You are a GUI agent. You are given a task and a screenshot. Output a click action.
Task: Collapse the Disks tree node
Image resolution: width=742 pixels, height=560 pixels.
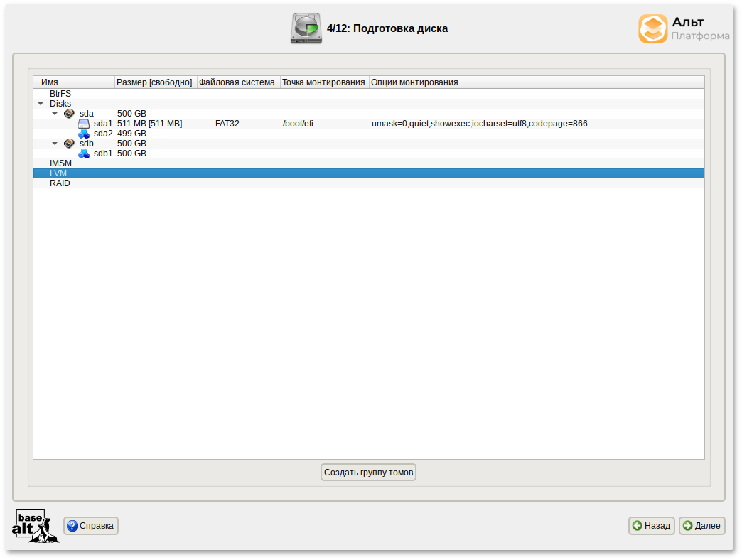(41, 103)
